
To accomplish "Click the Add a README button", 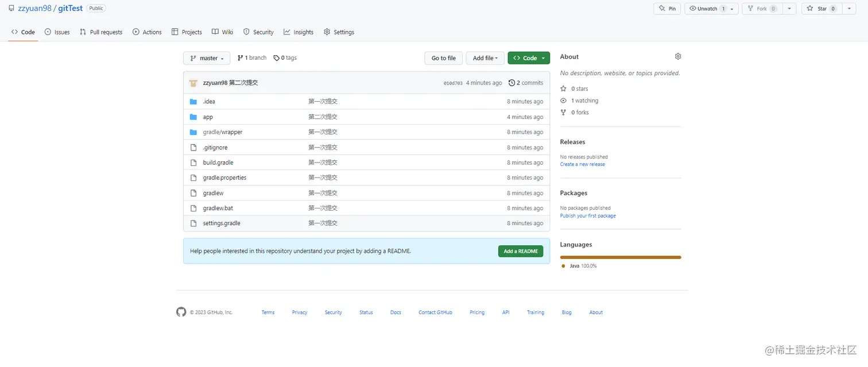I will [x=521, y=251].
